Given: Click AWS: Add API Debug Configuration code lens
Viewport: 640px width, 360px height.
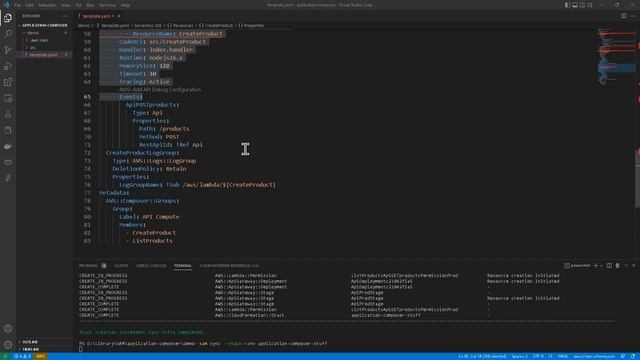Looking at the screenshot, I should coord(160,89).
